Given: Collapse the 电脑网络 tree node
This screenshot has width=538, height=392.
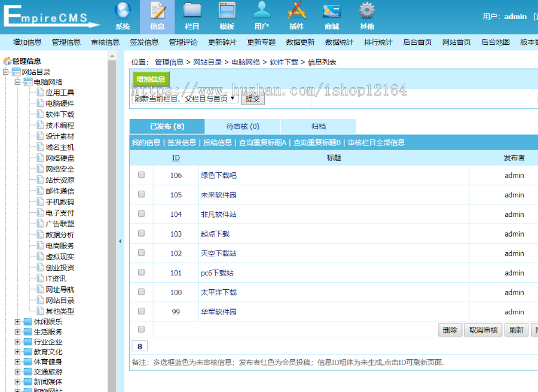Looking at the screenshot, I should pos(17,82).
